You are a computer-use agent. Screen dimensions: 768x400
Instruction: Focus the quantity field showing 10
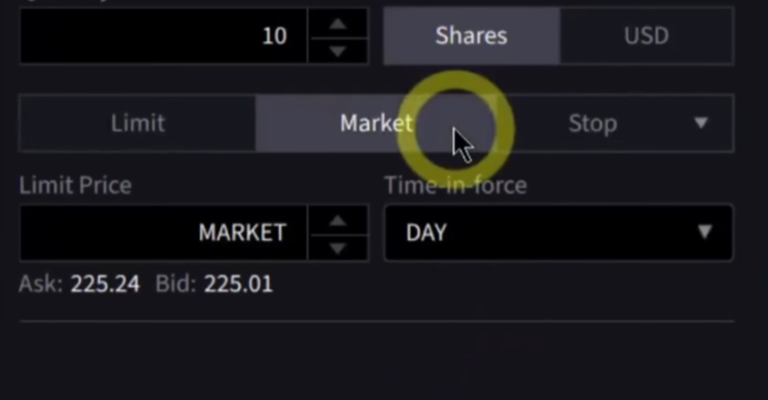pos(163,36)
